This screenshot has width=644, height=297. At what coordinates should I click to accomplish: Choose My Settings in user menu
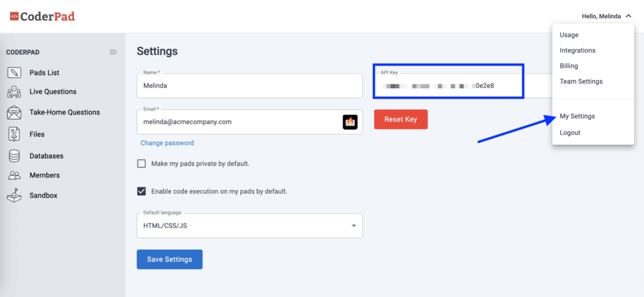point(577,116)
